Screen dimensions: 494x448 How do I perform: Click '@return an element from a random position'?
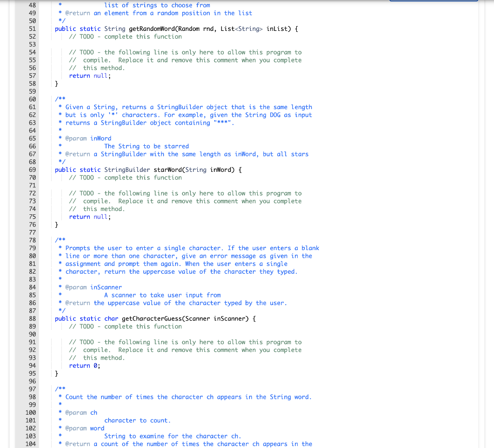pyautogui.click(x=159, y=13)
